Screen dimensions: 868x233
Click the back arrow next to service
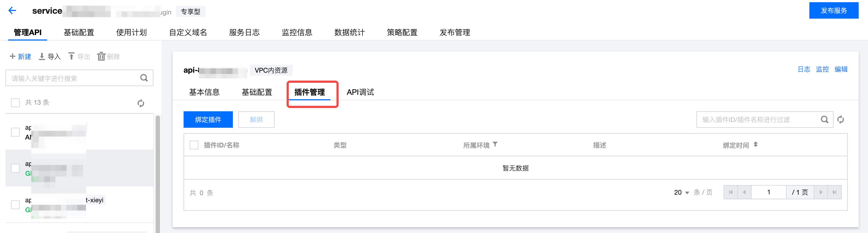point(13,11)
